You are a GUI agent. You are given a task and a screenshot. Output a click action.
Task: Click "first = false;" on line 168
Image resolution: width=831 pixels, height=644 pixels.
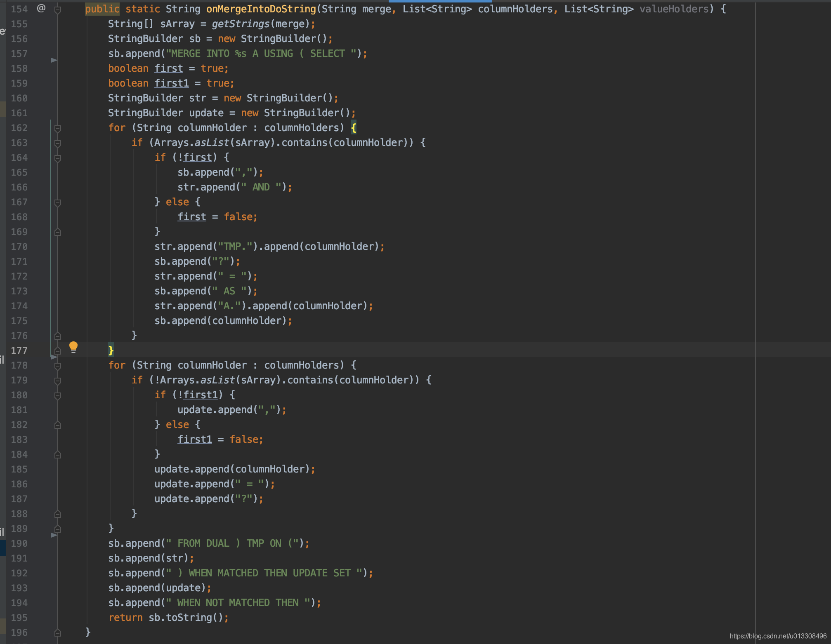[217, 217]
